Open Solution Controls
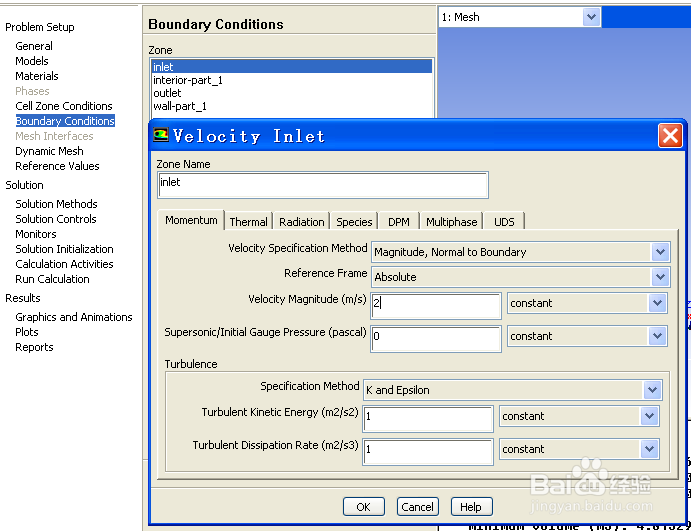The image size is (691, 531). pyautogui.click(x=56, y=219)
